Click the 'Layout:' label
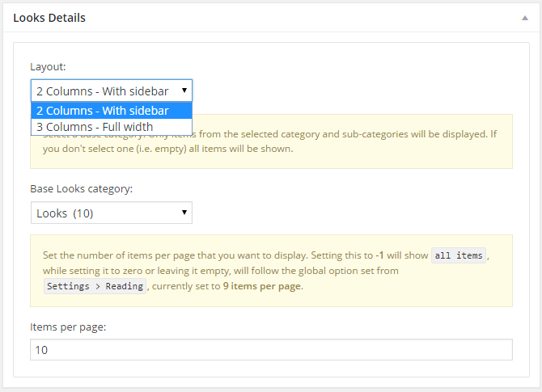This screenshot has height=392, width=542. [48, 66]
